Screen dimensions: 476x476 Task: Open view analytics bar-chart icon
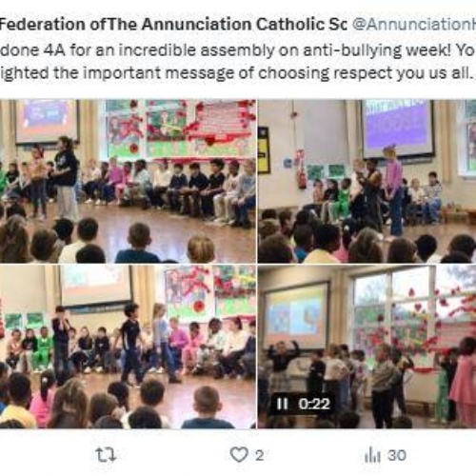pos(372,455)
